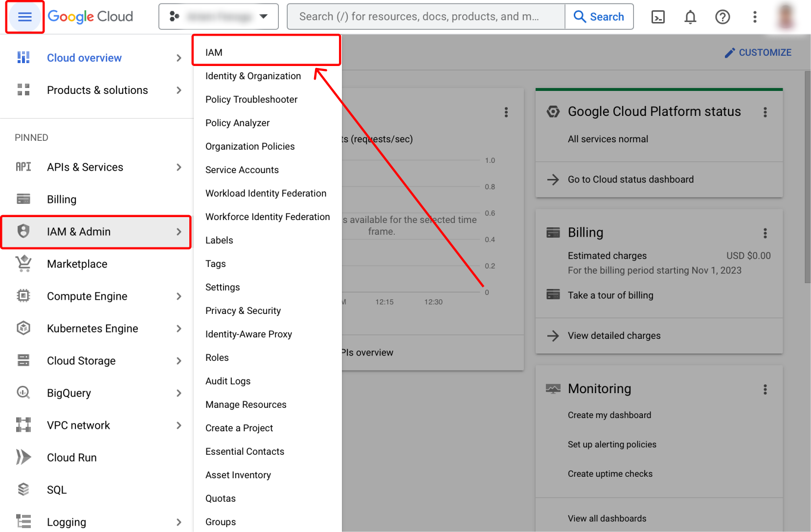Expand VPC network submenu chevron
Screen dimensions: 811x532
[x=179, y=425]
